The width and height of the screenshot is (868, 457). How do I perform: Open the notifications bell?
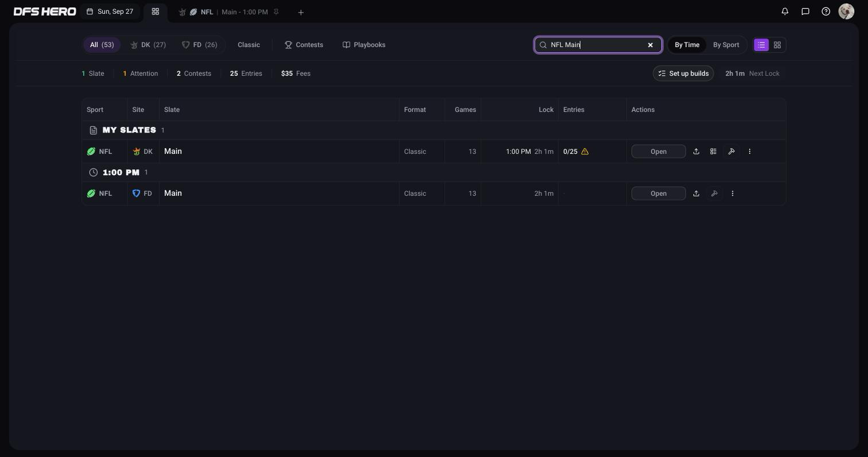(785, 11)
